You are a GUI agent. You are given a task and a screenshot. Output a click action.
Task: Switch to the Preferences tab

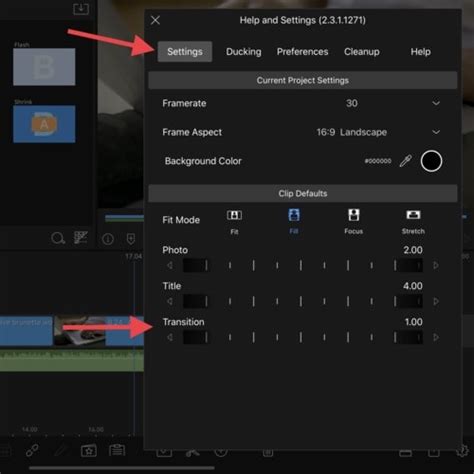point(302,52)
